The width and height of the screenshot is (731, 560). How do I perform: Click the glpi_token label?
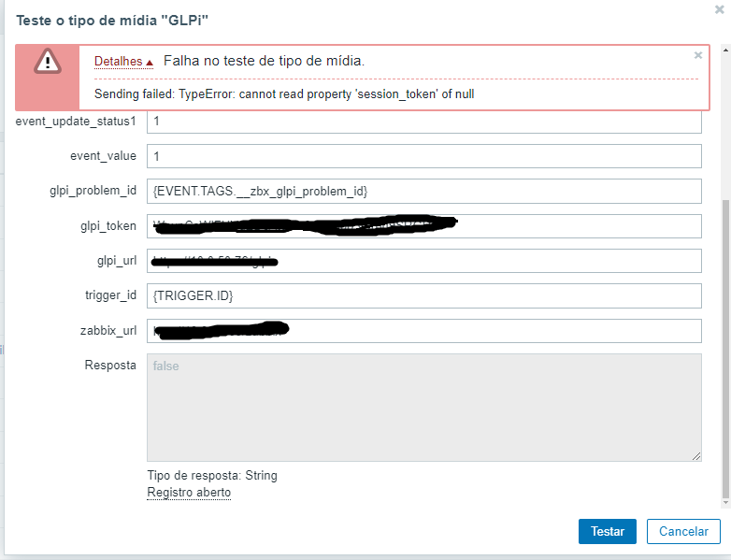coord(108,225)
